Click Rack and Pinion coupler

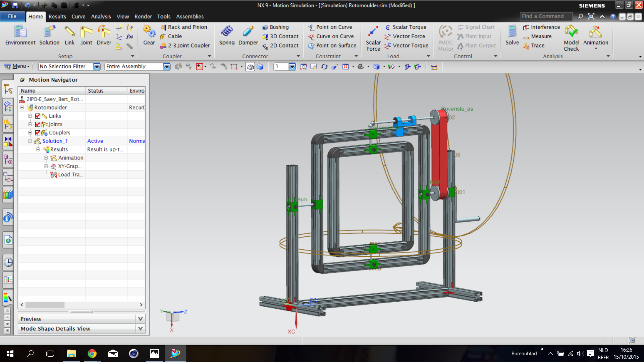(184, 27)
